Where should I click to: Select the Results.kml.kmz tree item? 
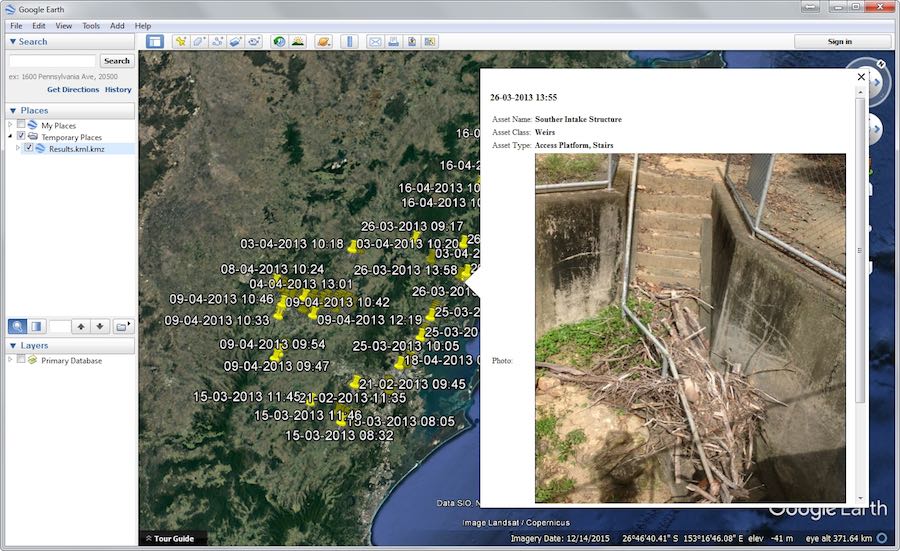[76, 149]
